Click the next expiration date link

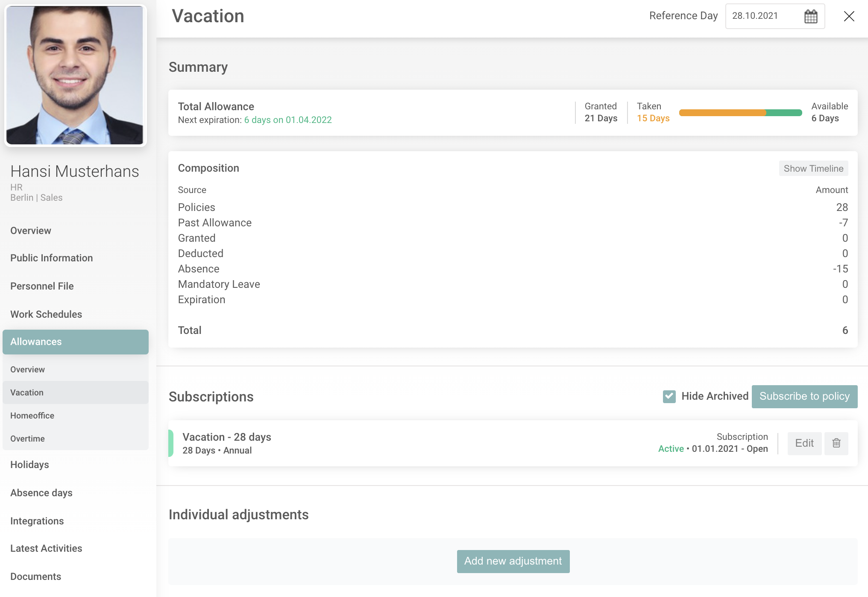(x=287, y=120)
